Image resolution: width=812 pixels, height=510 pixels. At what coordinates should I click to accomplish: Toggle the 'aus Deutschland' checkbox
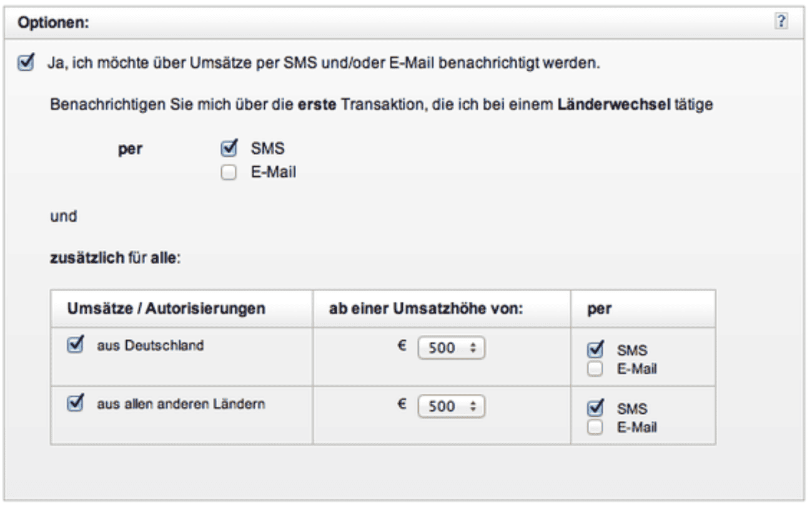[75, 345]
